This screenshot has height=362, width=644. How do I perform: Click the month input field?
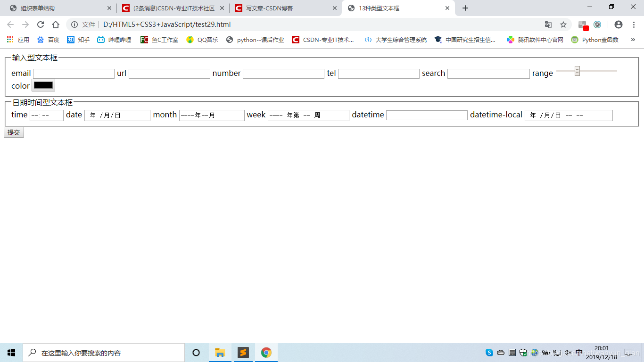(x=212, y=115)
